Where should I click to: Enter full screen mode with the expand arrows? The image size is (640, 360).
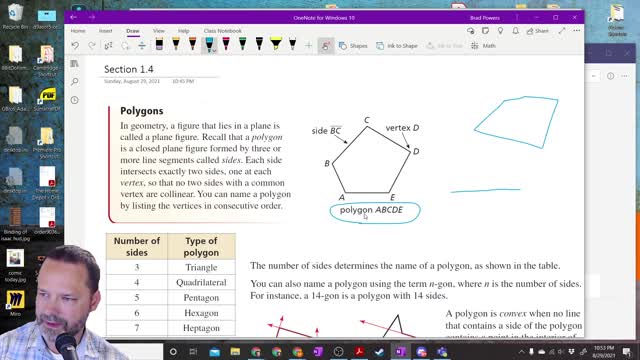(562, 31)
